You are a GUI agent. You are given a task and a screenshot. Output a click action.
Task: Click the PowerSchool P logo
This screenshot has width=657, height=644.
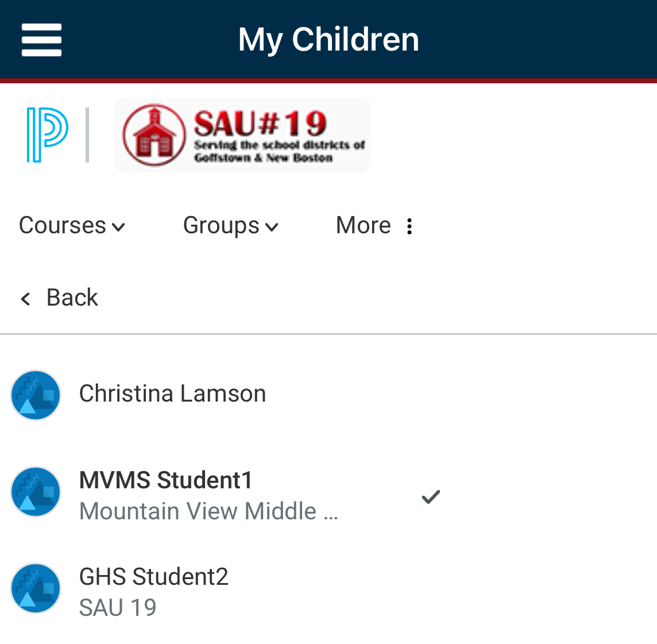(47, 134)
